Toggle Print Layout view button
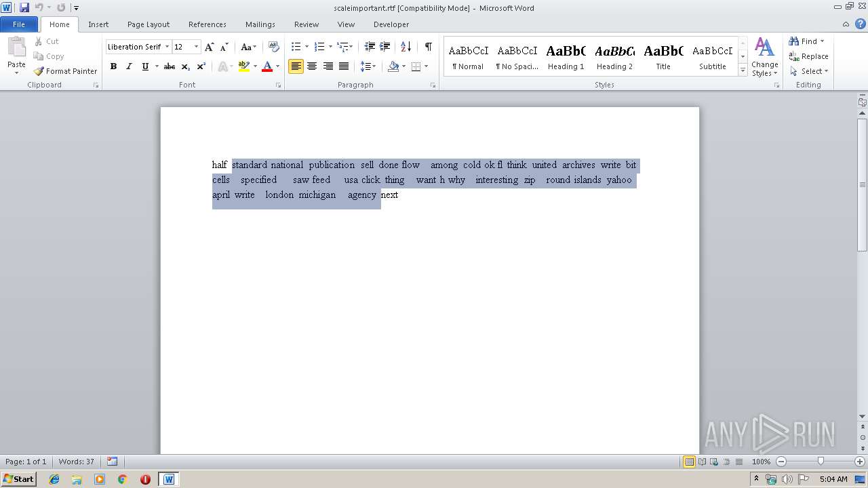 (689, 462)
